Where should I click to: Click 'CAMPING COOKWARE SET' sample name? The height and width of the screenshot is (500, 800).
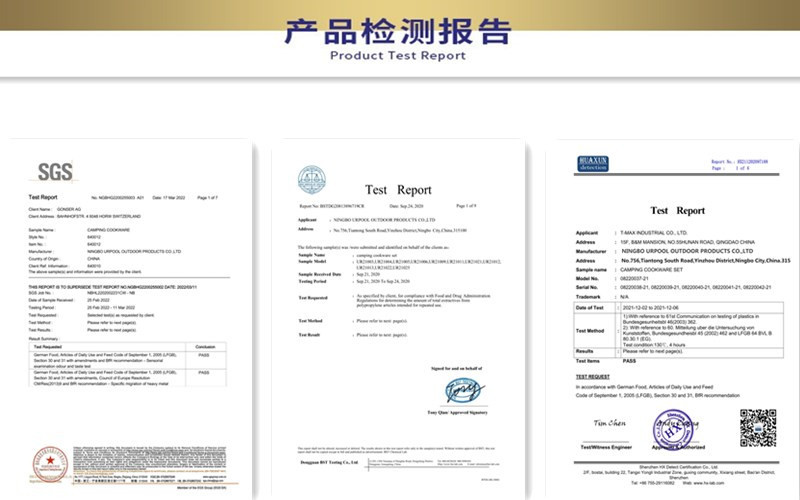[652, 269]
